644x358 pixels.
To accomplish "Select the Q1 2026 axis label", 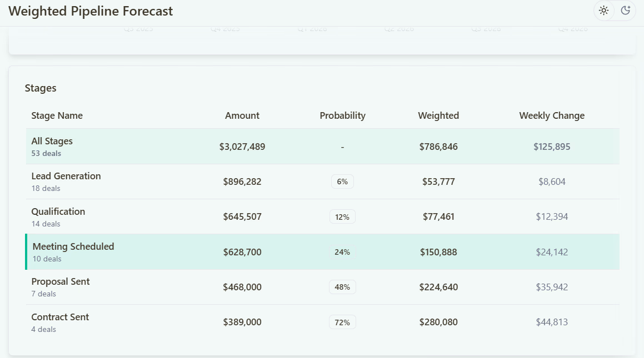I will pyautogui.click(x=312, y=28).
